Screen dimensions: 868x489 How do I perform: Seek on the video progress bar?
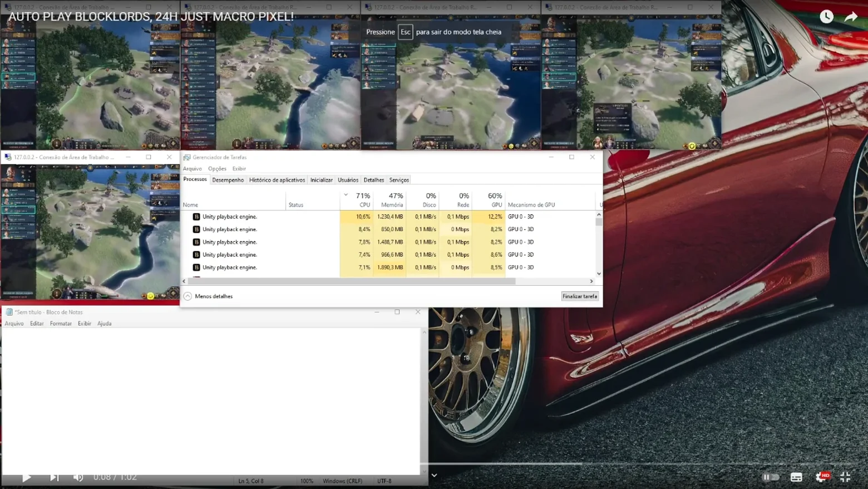(x=434, y=463)
